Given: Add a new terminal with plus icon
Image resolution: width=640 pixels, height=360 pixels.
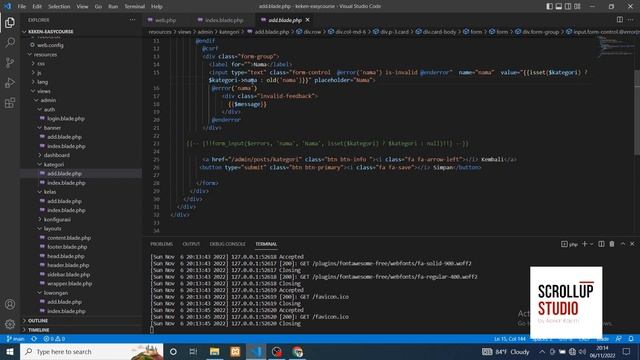Looking at the screenshot, I should [584, 244].
